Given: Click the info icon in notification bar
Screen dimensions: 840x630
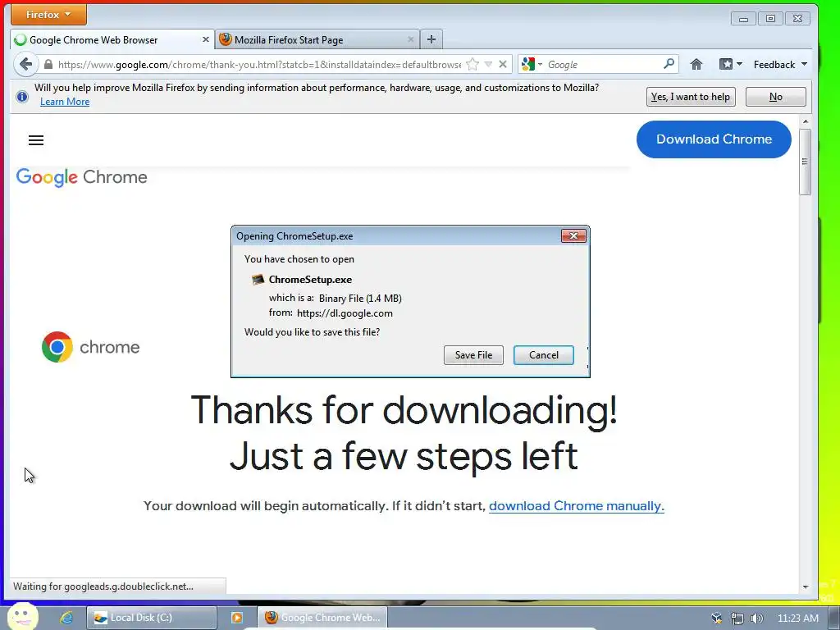Looking at the screenshot, I should click(22, 97).
